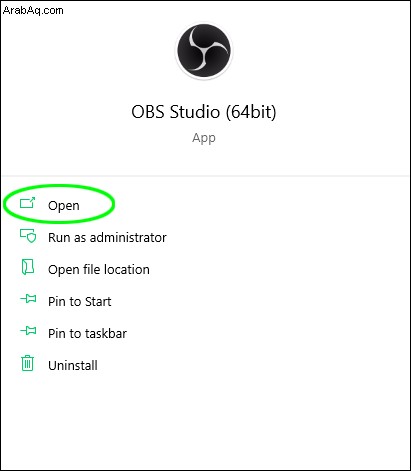Click the gray App type label
Viewport: 411px width, 471px height.
tap(204, 138)
